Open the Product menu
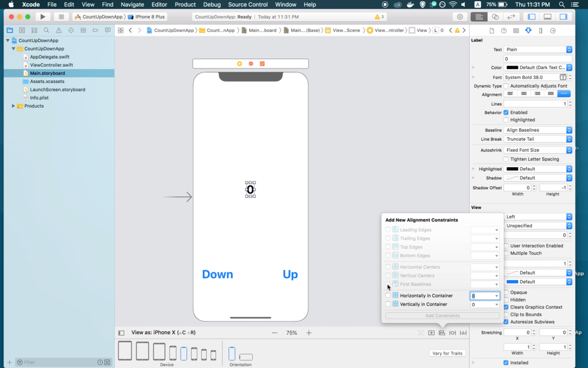This screenshot has height=368, width=588. pyautogui.click(x=185, y=5)
